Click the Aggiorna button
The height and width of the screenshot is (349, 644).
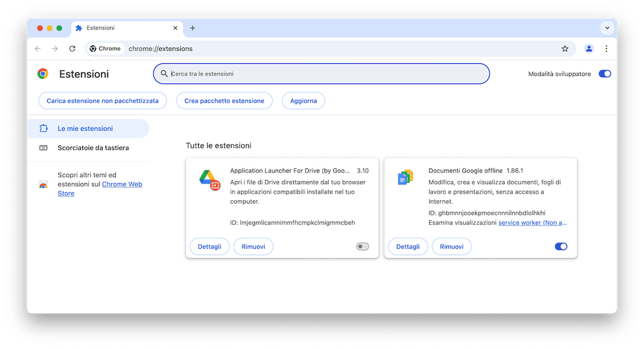[303, 101]
